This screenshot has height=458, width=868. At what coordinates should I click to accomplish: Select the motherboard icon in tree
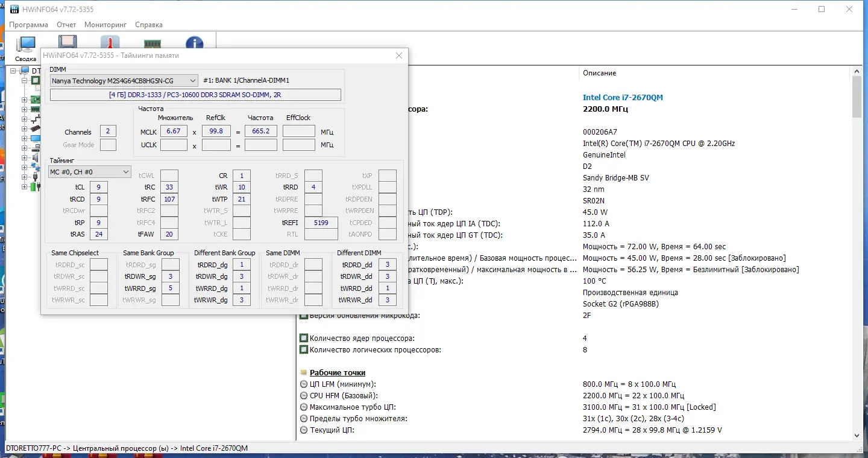(36, 100)
